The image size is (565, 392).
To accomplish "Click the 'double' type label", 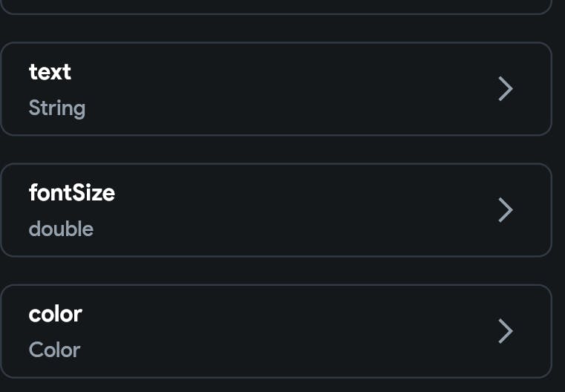I will (x=61, y=229).
